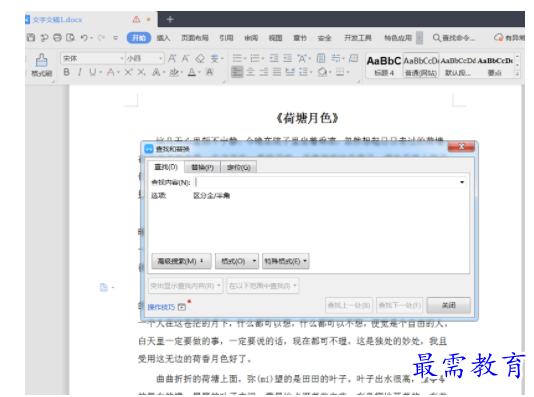Click the Save icon in quick toolbar

tap(31, 37)
